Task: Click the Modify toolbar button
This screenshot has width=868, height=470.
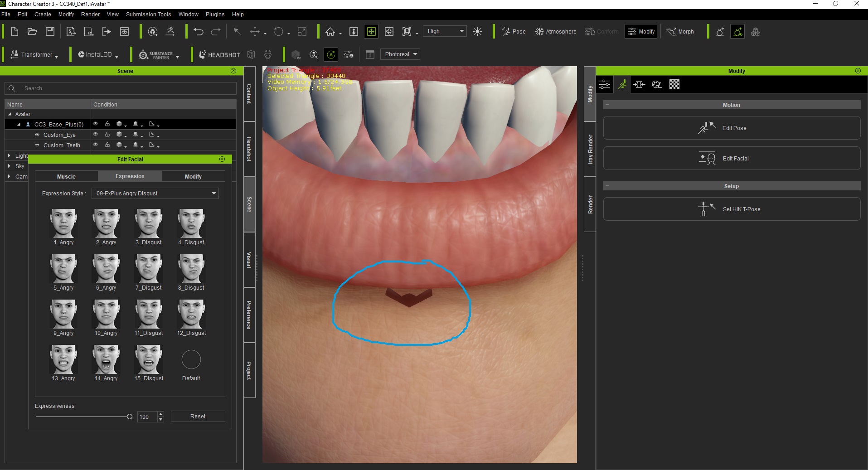Action: [x=641, y=32]
